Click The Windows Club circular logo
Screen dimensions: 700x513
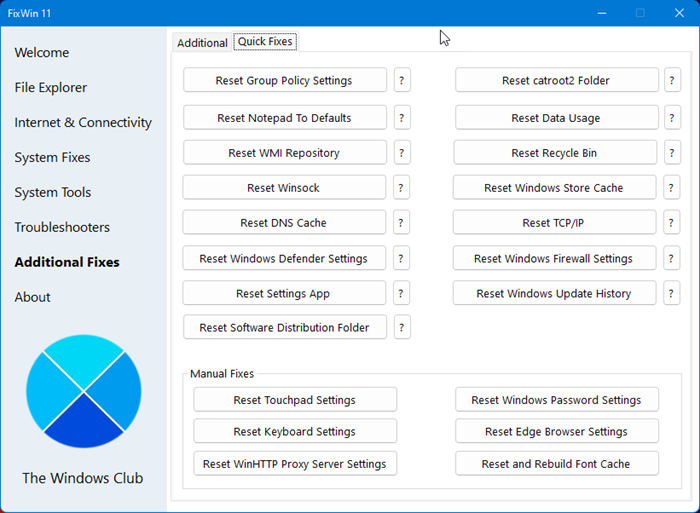point(83,392)
